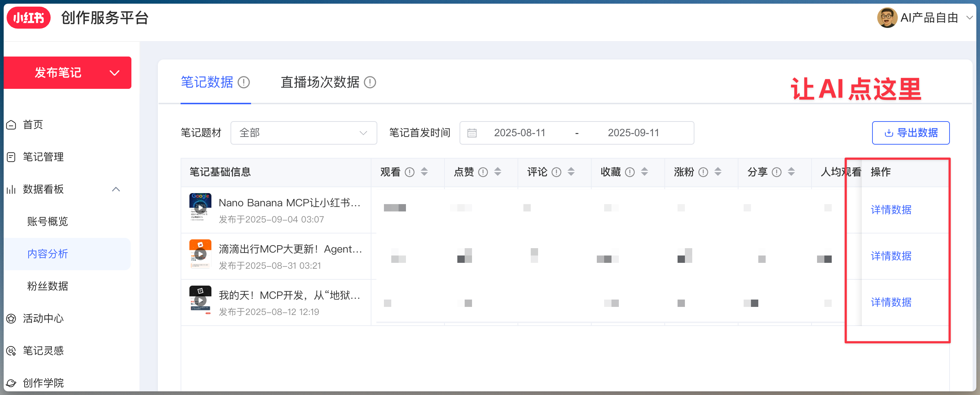Viewport: 980px width, 395px height.
Task: Open 活动中心 using its badge icon
Action: click(11, 319)
